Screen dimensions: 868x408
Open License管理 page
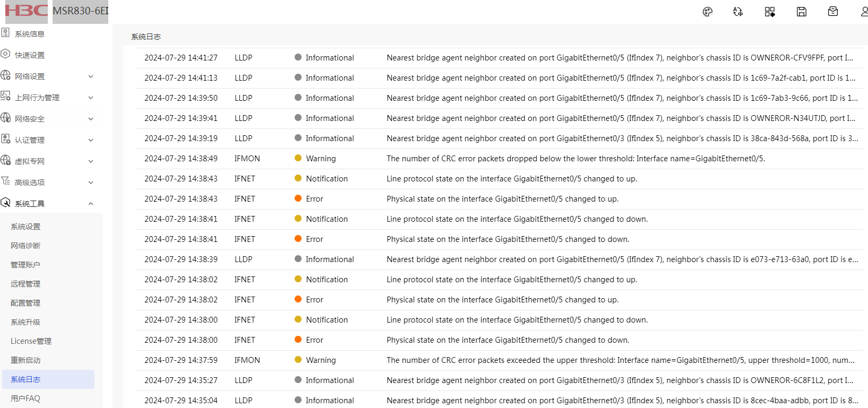coord(31,341)
